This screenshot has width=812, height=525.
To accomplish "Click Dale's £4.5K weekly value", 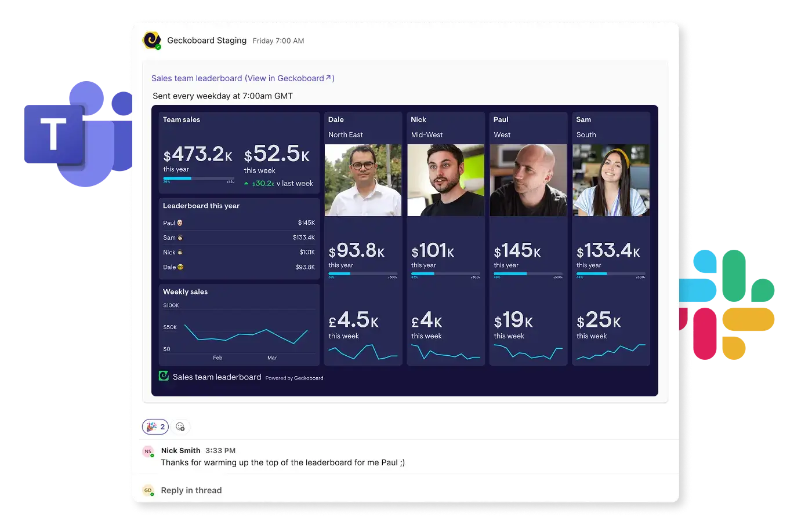I will click(354, 320).
